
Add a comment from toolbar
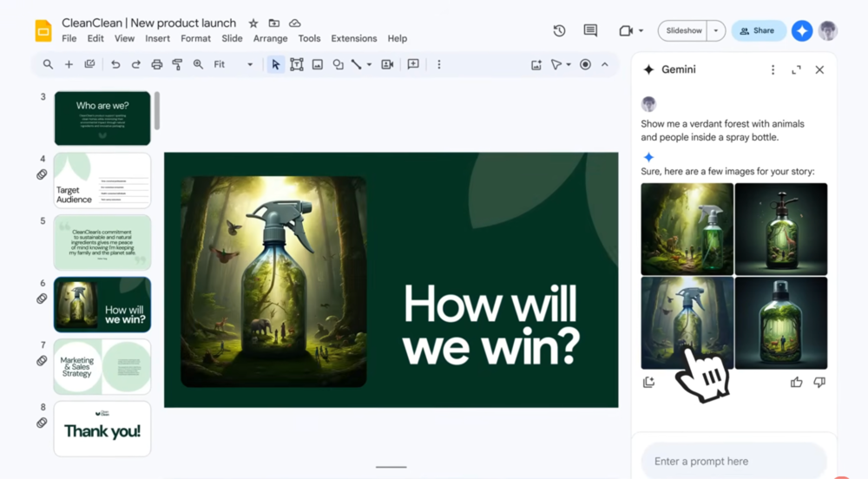click(x=413, y=64)
